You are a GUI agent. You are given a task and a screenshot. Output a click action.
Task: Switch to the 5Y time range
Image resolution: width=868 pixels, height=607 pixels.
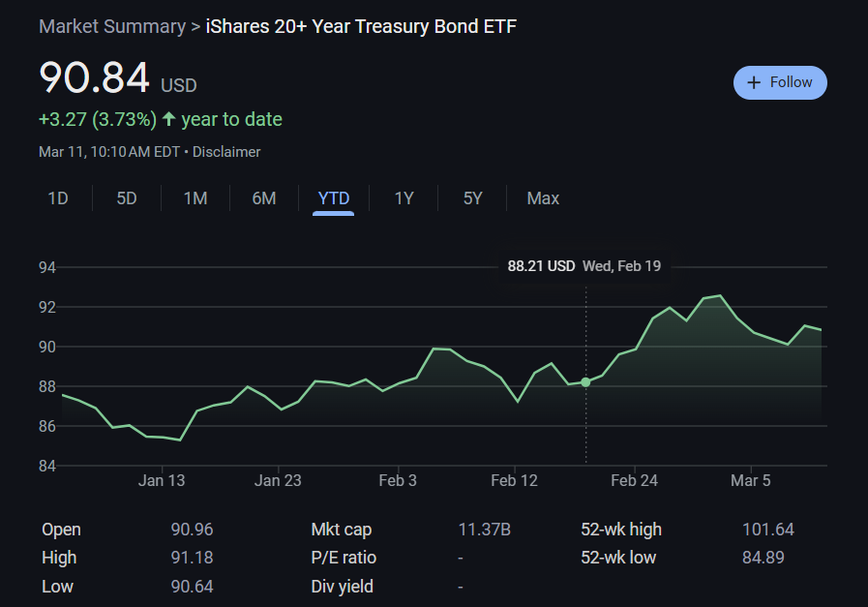[472, 198]
